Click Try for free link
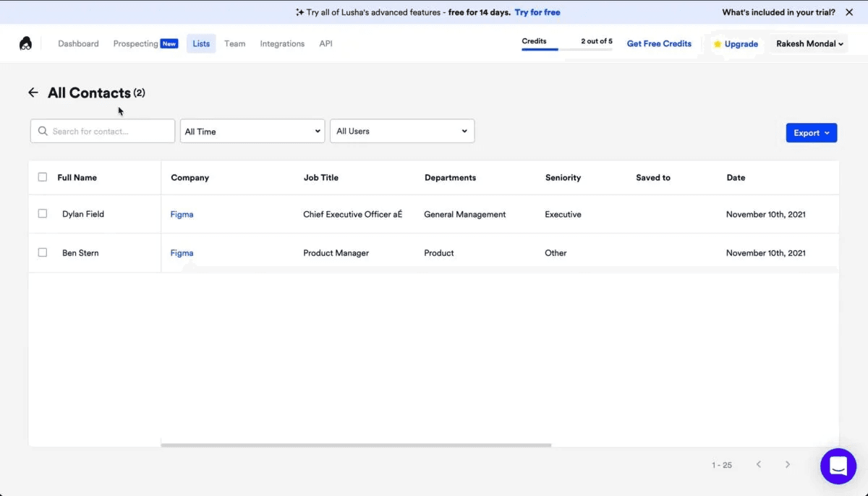The image size is (868, 496). (x=537, y=12)
